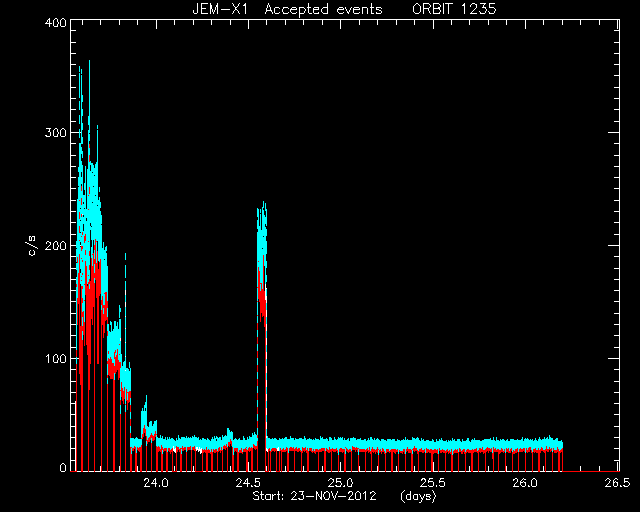This screenshot has height=512, width=640.
Task: Click the 24.0 x-axis tick label
Action: pyautogui.click(x=156, y=483)
